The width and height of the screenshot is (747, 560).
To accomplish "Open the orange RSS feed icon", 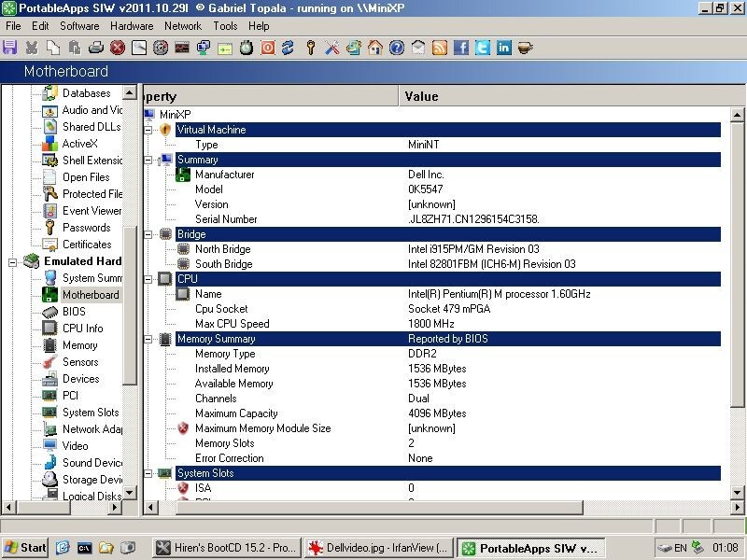I will click(439, 48).
